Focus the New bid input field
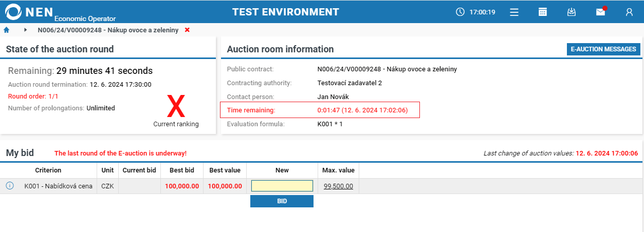 coord(282,186)
